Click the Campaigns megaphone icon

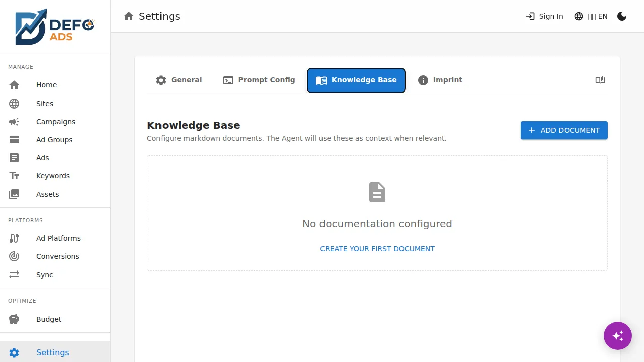pos(14,122)
